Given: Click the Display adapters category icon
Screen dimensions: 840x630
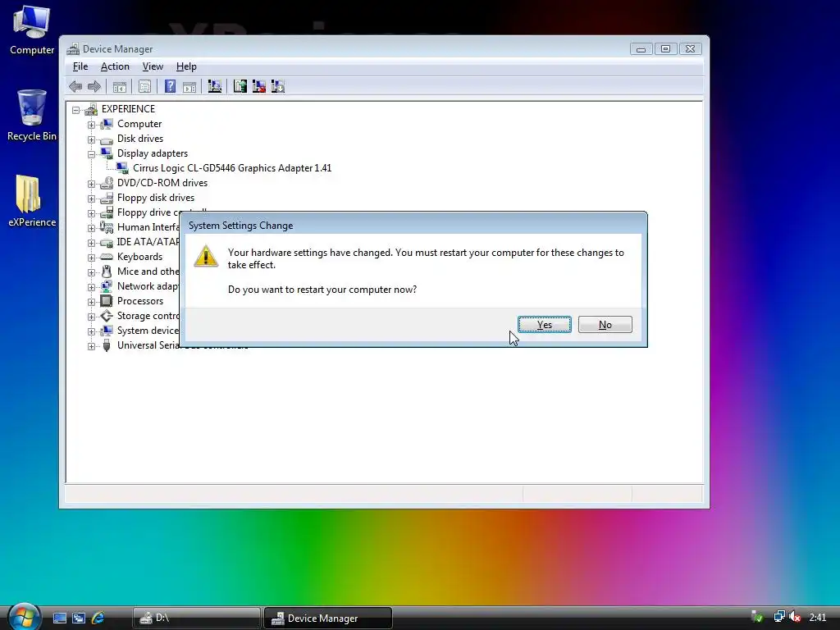Looking at the screenshot, I should tap(107, 153).
